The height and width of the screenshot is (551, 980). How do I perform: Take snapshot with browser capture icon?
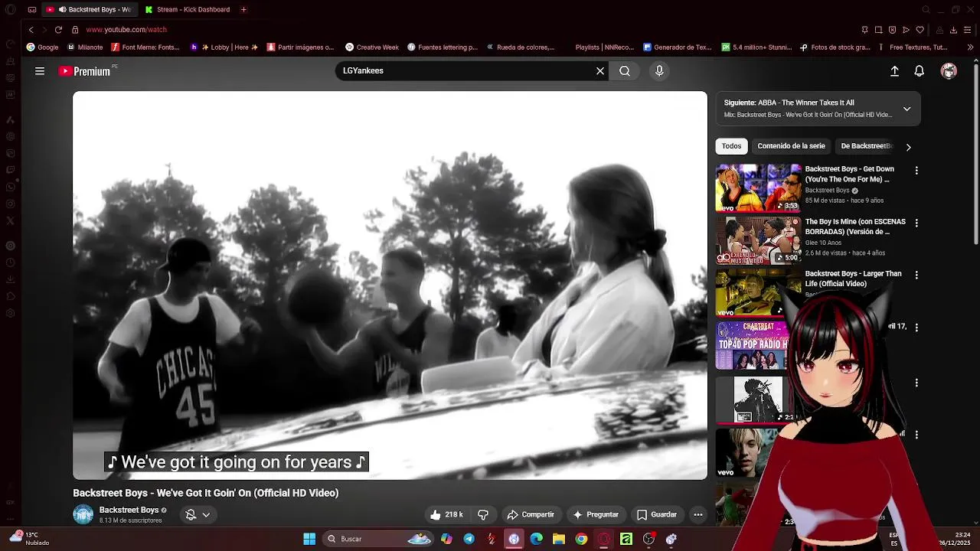tap(879, 30)
